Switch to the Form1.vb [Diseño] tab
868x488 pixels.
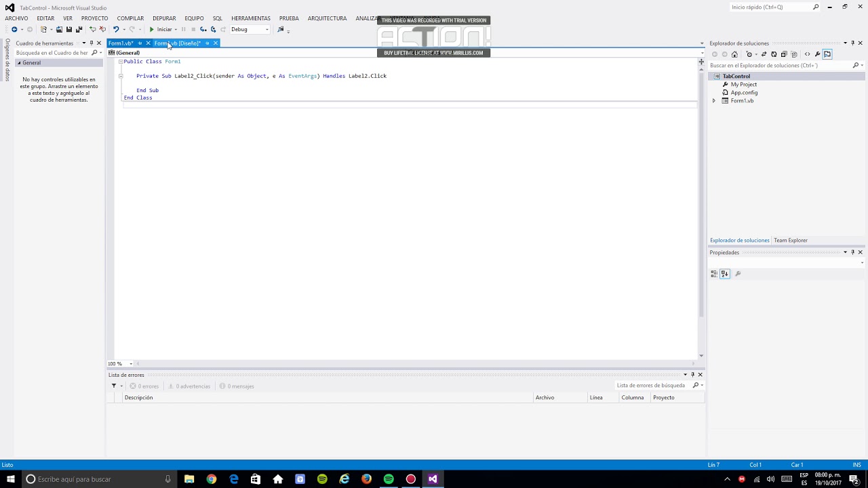(177, 43)
